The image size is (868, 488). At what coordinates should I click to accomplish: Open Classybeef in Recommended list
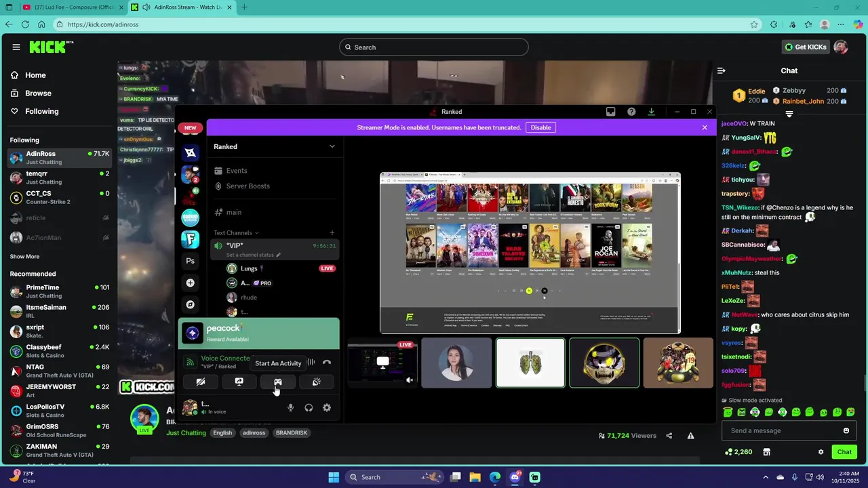point(59,351)
